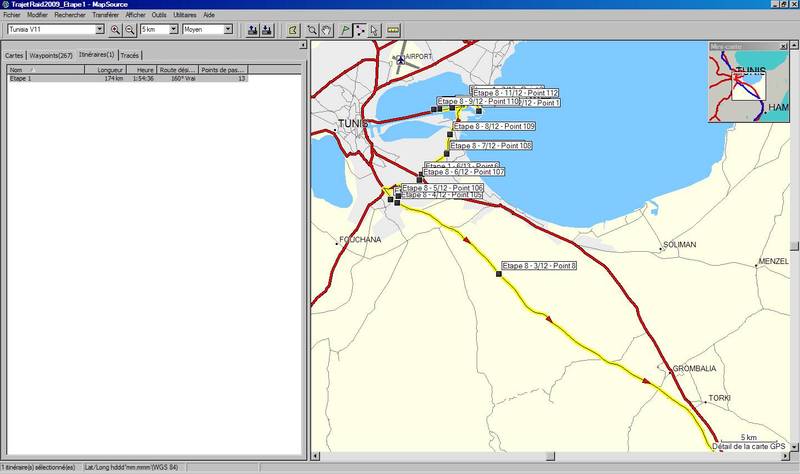Click the FOUCHANA town label
The image size is (800, 474).
[360, 239]
